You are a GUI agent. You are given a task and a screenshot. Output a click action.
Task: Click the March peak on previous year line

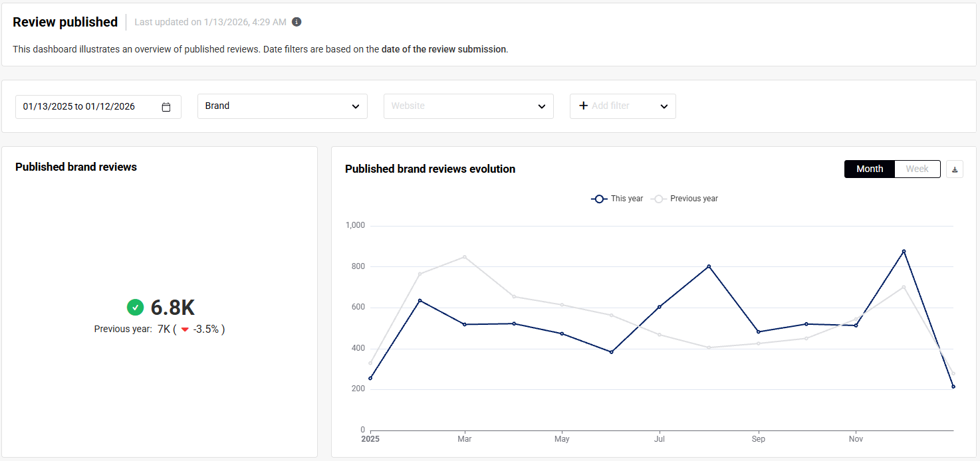(464, 257)
